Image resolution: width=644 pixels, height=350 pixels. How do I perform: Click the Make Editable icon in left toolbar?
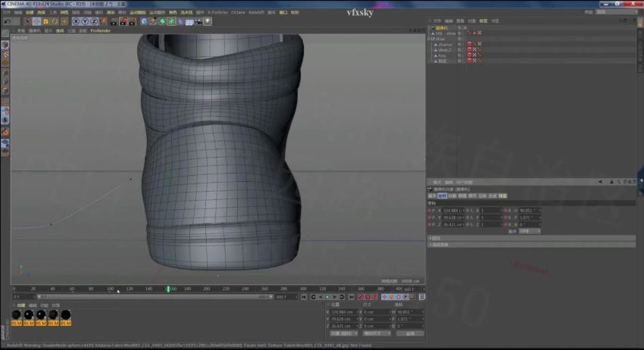tap(5, 33)
